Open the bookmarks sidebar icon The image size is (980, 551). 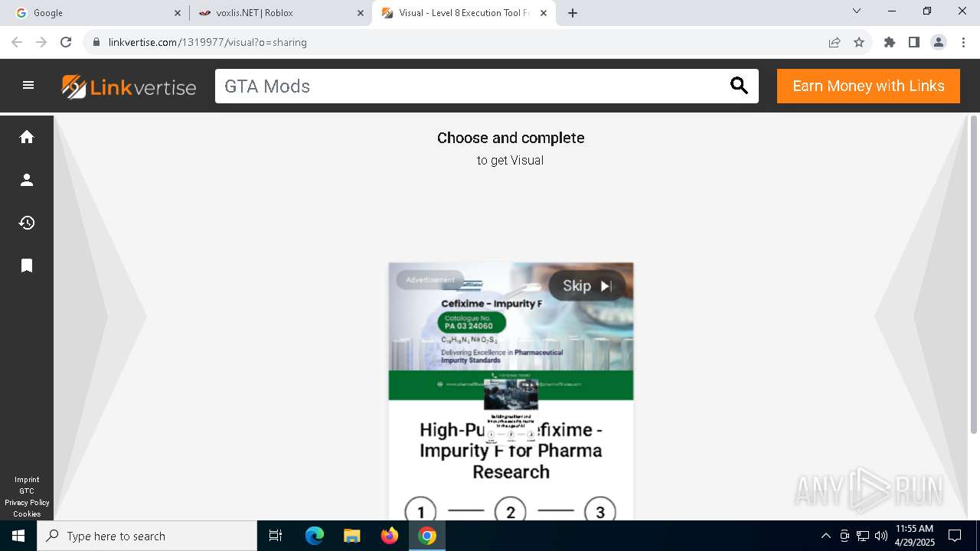tap(27, 266)
